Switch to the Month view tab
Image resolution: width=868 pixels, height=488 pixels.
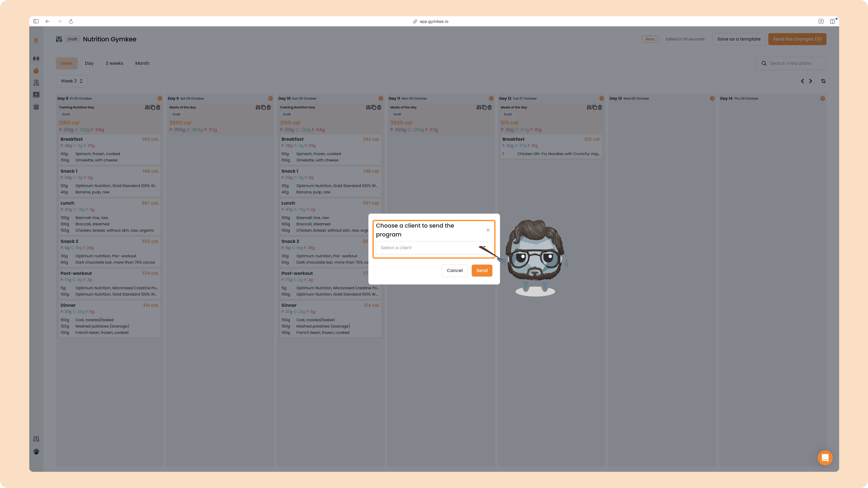coord(142,63)
